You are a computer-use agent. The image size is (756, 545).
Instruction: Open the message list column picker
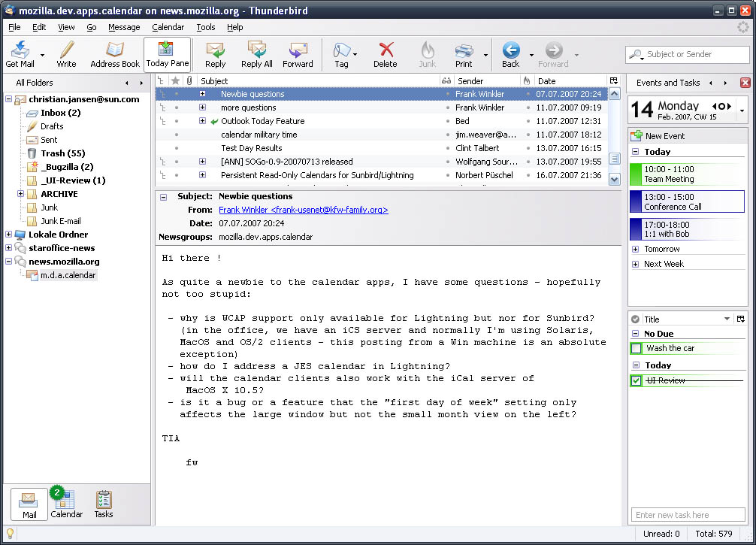614,81
